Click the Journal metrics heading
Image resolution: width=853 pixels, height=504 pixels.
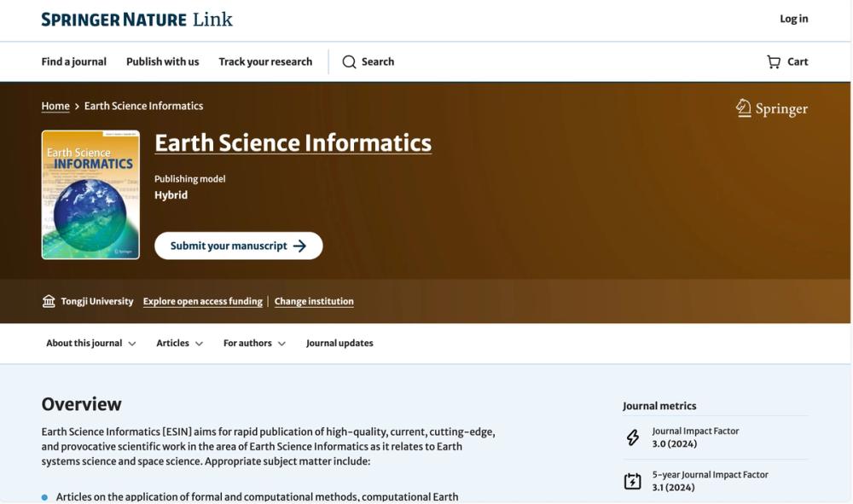pos(659,406)
